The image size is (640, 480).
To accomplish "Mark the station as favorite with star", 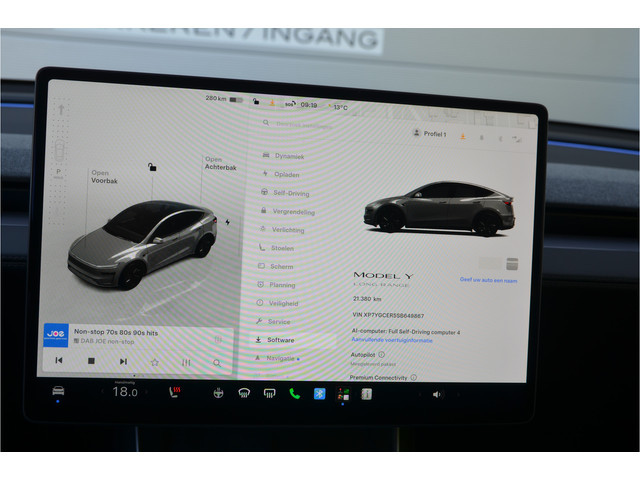I will (x=155, y=362).
